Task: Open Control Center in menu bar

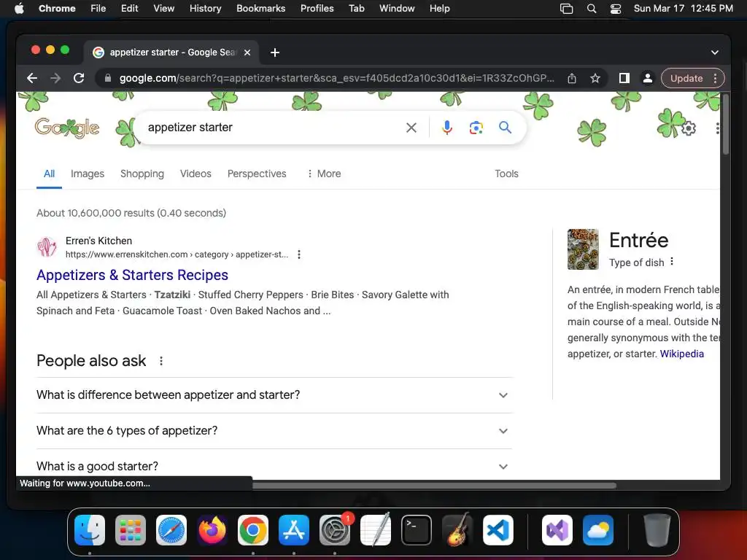Action: [x=616, y=9]
